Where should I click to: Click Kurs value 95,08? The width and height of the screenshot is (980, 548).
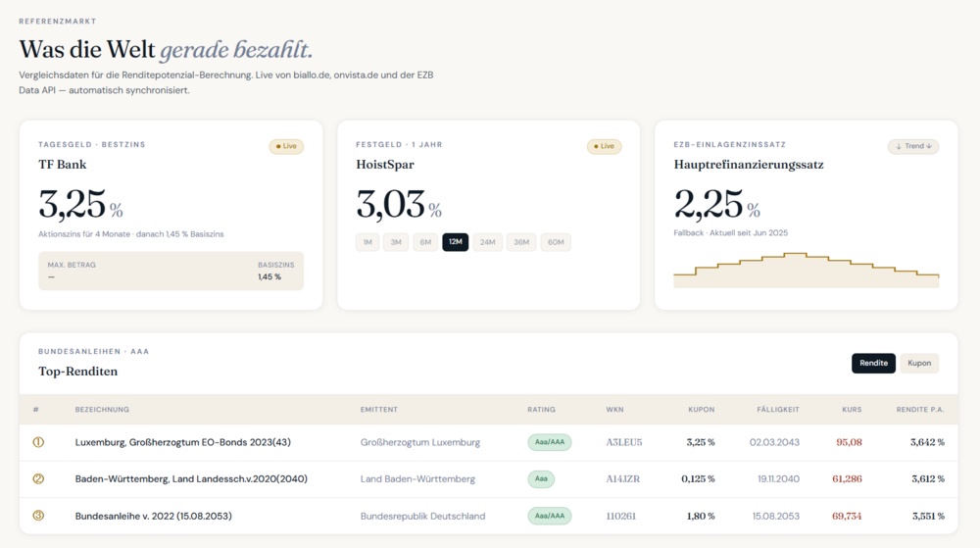pyautogui.click(x=849, y=442)
